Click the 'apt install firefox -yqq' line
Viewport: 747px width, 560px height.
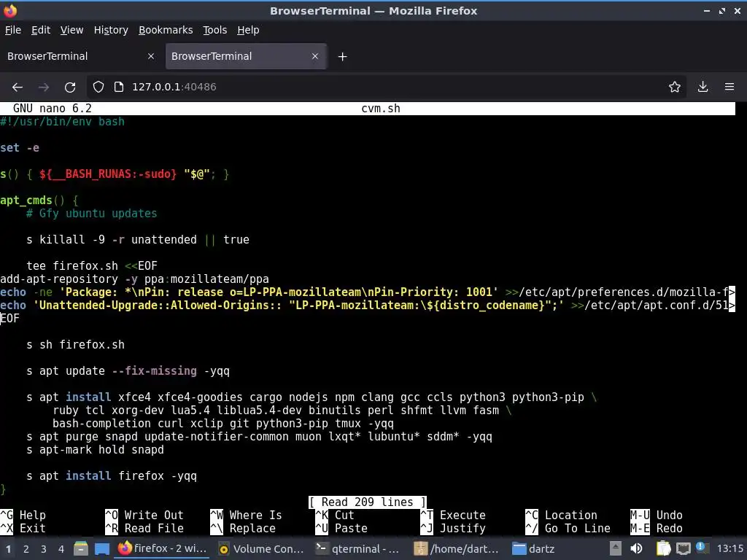click(112, 476)
